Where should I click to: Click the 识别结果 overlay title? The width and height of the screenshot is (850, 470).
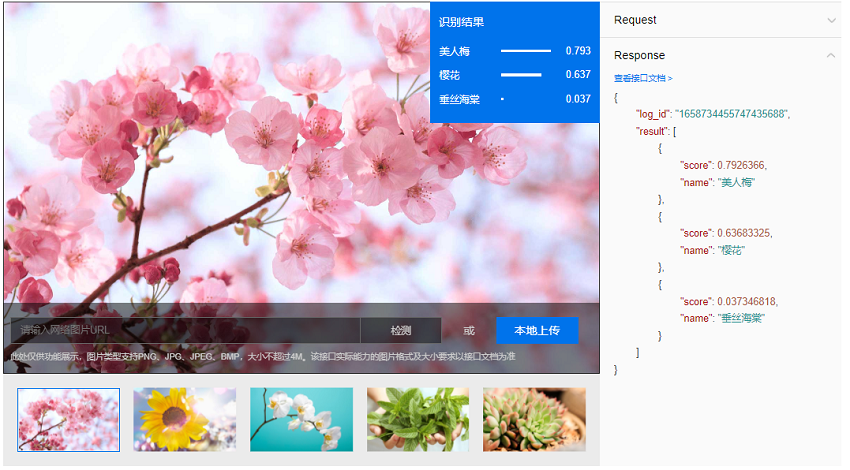coord(461,22)
